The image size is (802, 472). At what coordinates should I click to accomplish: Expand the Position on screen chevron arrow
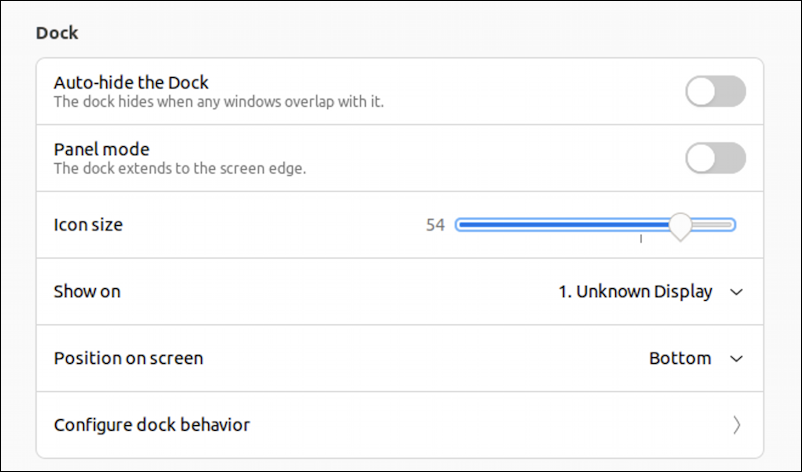click(x=736, y=359)
